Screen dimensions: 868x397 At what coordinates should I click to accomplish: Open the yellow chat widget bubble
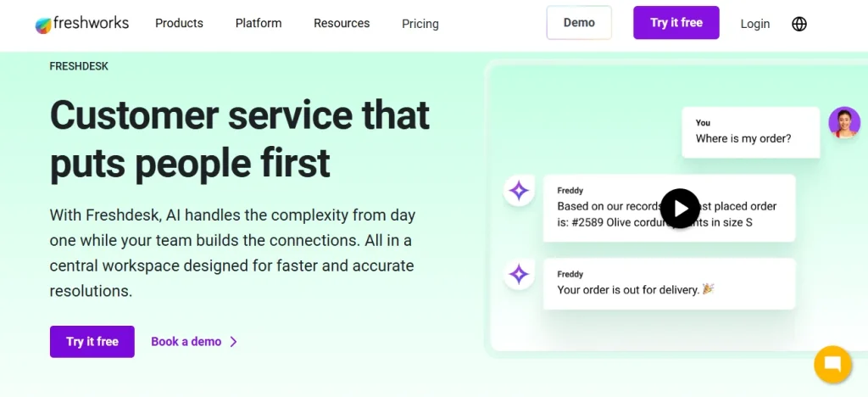(832, 364)
